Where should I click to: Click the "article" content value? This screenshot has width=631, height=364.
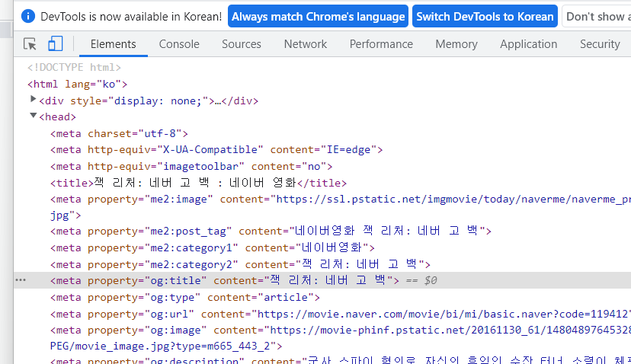tap(286, 297)
